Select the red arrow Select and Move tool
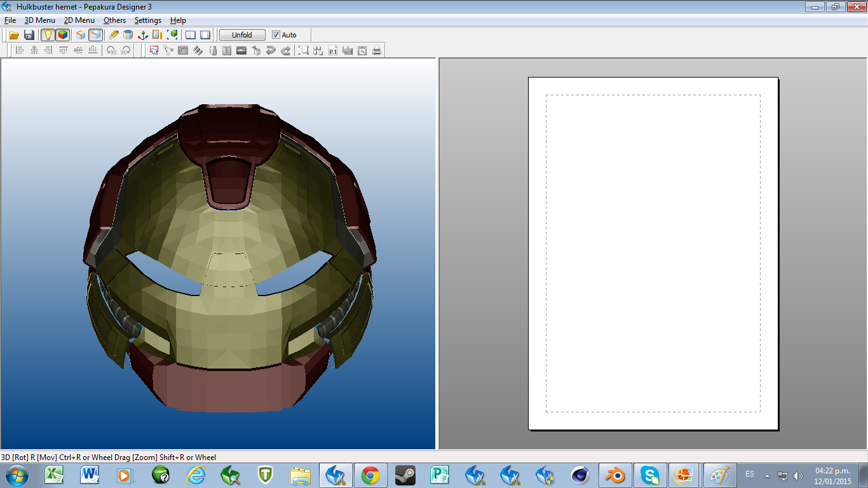868x488 pixels. pyautogui.click(x=154, y=50)
